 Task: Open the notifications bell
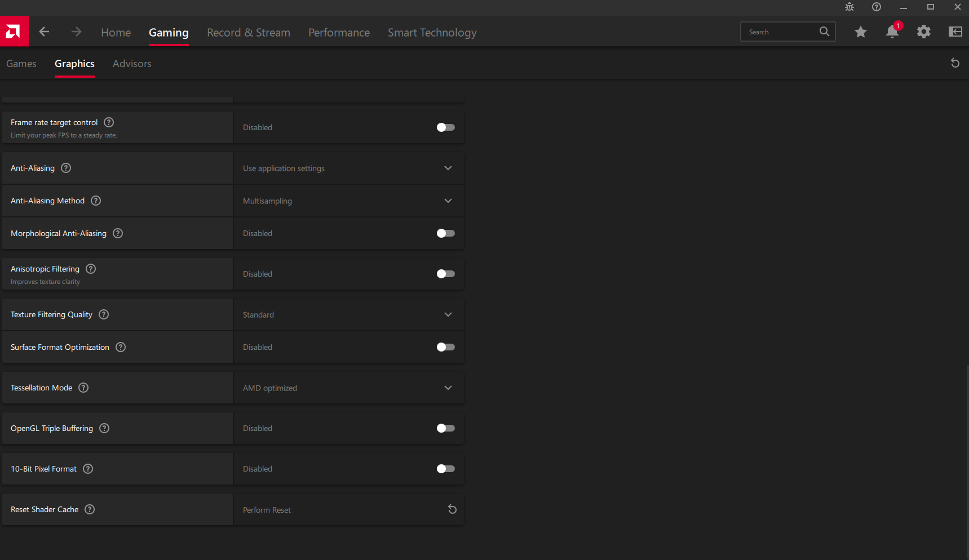[892, 32]
